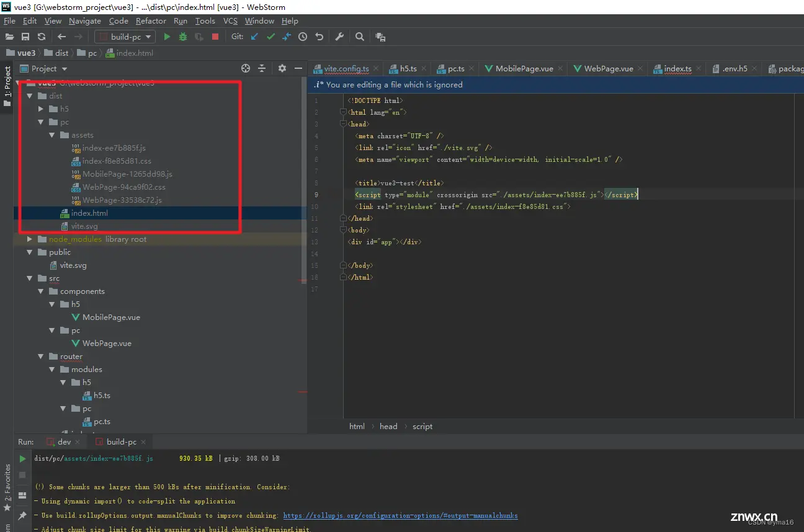Fold the head tag in editor gutter
Viewport: 804px width, 532px height.
click(342, 124)
